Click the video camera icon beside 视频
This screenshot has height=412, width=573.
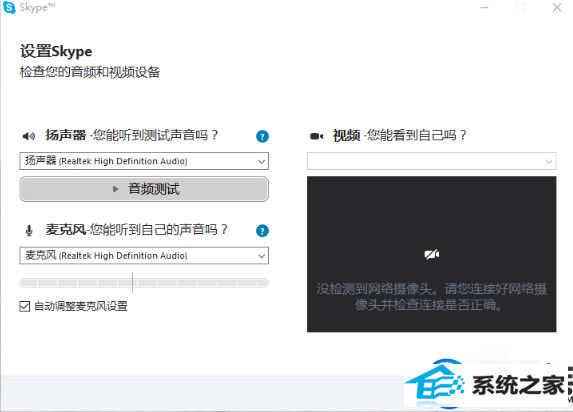(316, 136)
